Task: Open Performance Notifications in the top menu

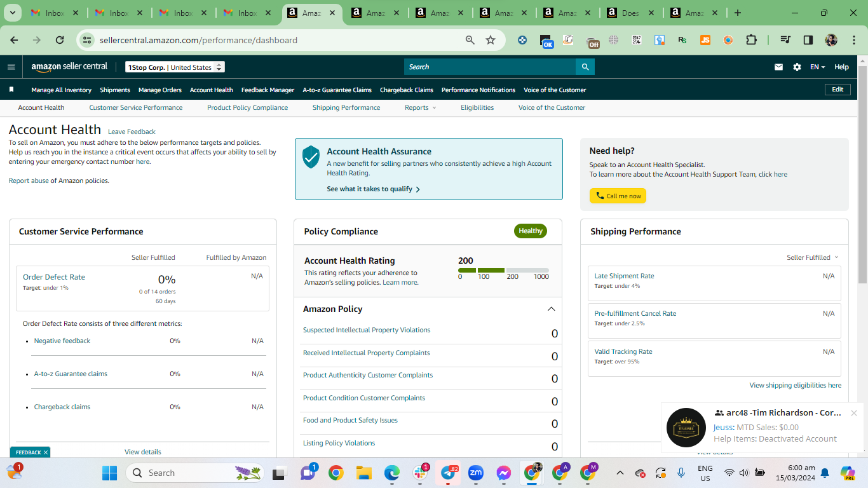Action: point(478,90)
